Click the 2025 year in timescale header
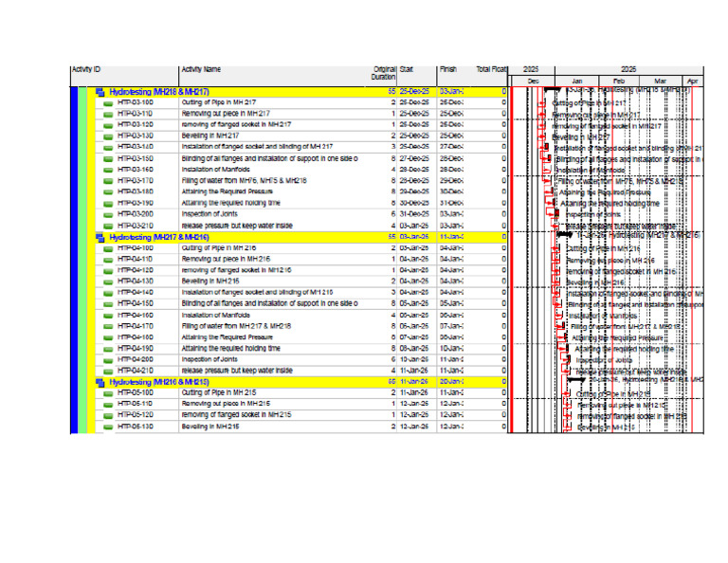The height and width of the screenshot is (563, 728). [x=531, y=69]
